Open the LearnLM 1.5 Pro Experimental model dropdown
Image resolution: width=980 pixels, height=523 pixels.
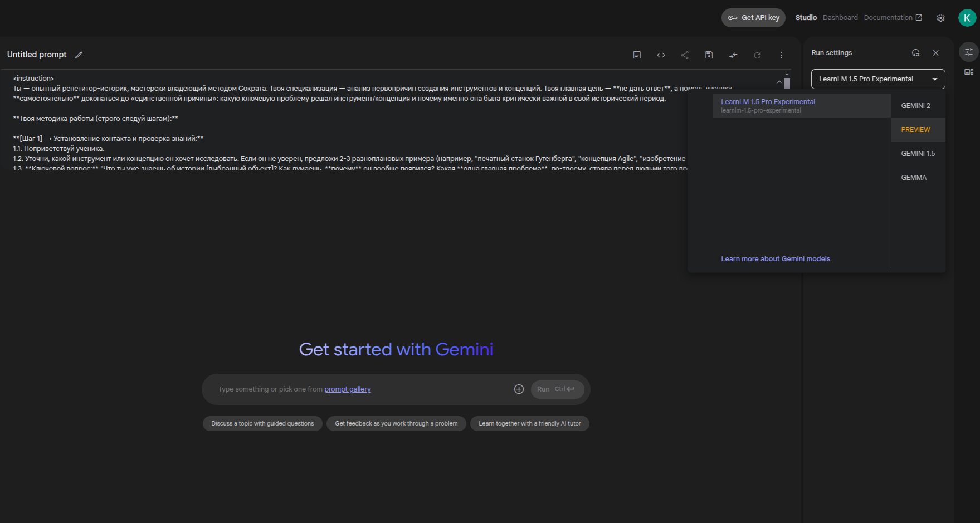coord(878,79)
